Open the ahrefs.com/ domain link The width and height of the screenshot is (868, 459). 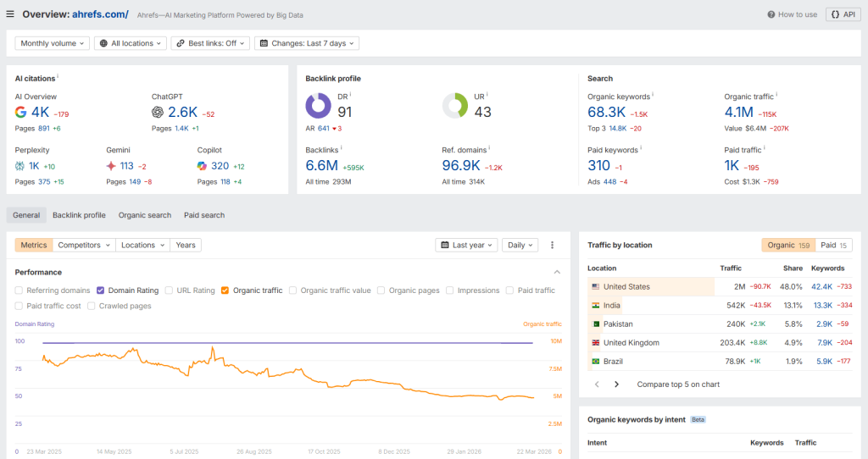coord(100,14)
